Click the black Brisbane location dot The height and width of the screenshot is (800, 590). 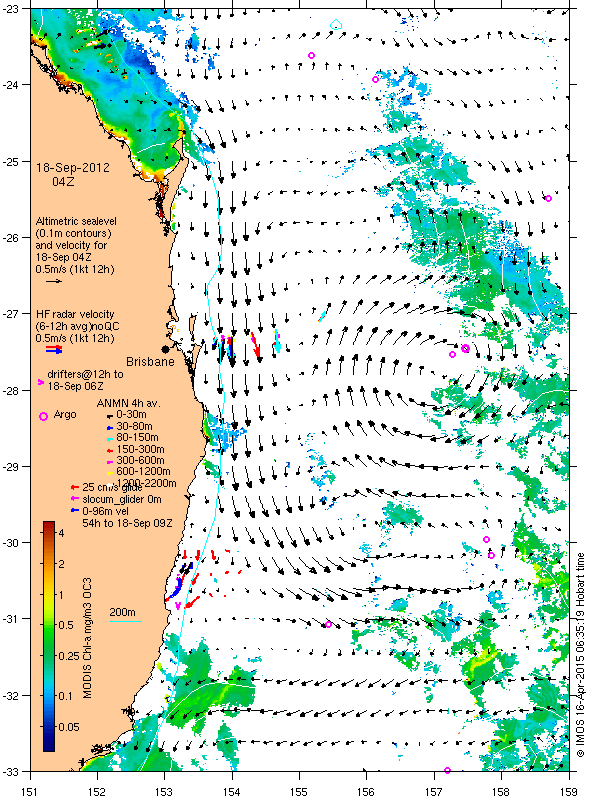pyautogui.click(x=165, y=349)
